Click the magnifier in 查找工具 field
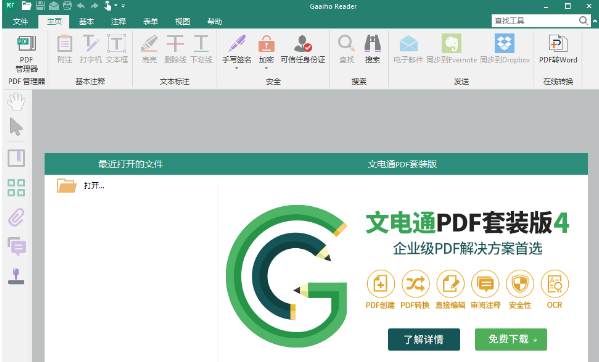This screenshot has width=599, height=362. [583, 21]
